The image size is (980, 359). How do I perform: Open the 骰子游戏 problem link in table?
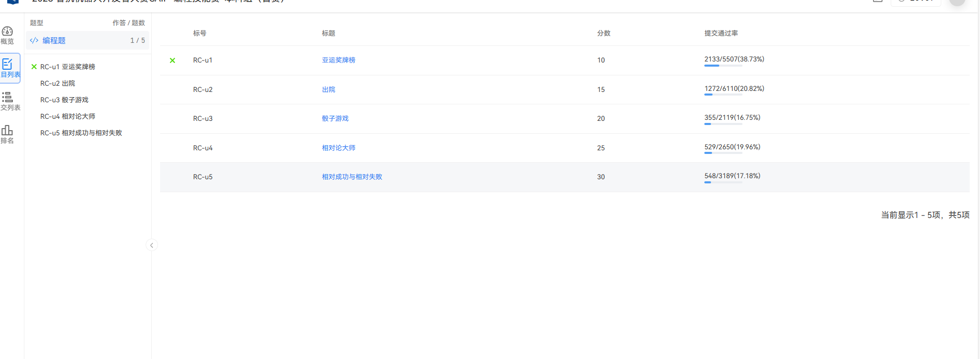pyautogui.click(x=335, y=118)
